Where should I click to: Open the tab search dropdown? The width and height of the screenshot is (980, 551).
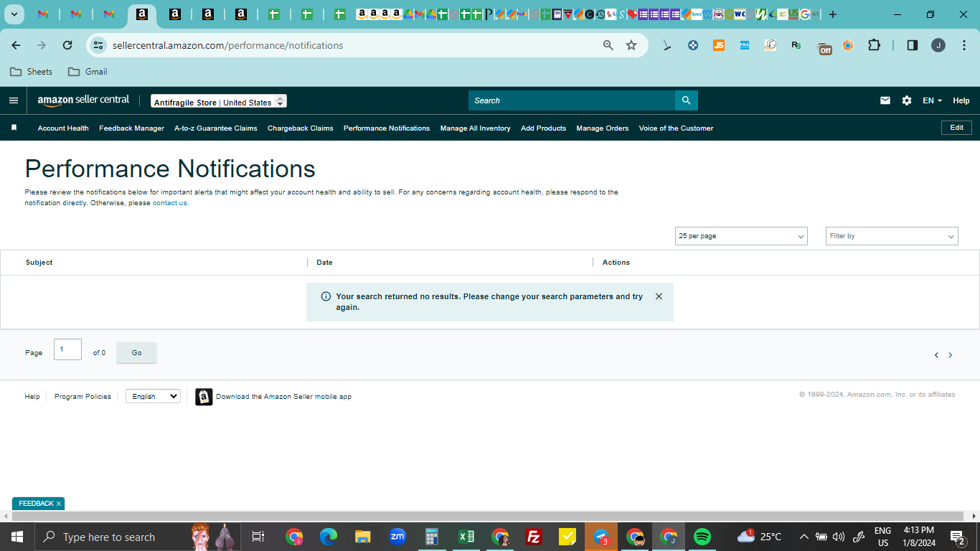[x=14, y=14]
